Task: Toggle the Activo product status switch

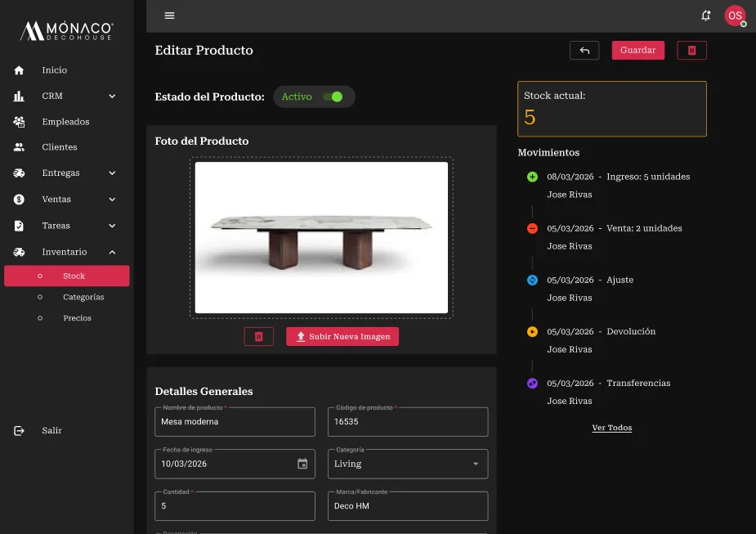Action: 333,97
